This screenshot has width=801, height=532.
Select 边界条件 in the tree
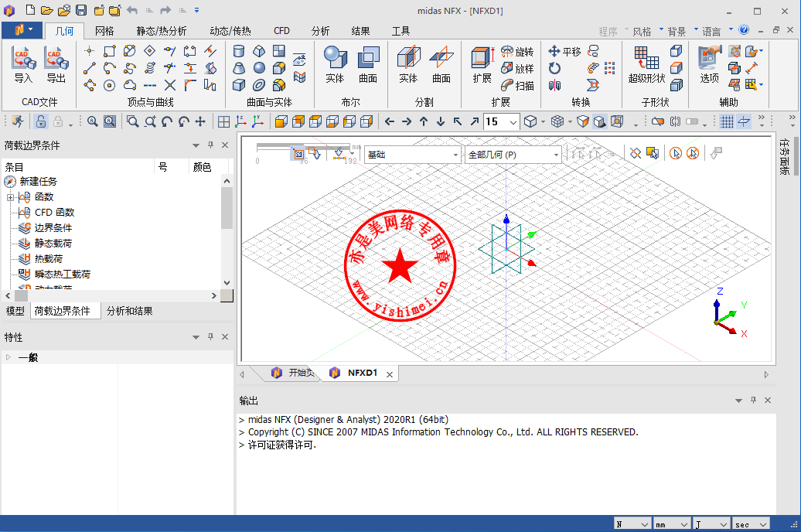tap(53, 228)
